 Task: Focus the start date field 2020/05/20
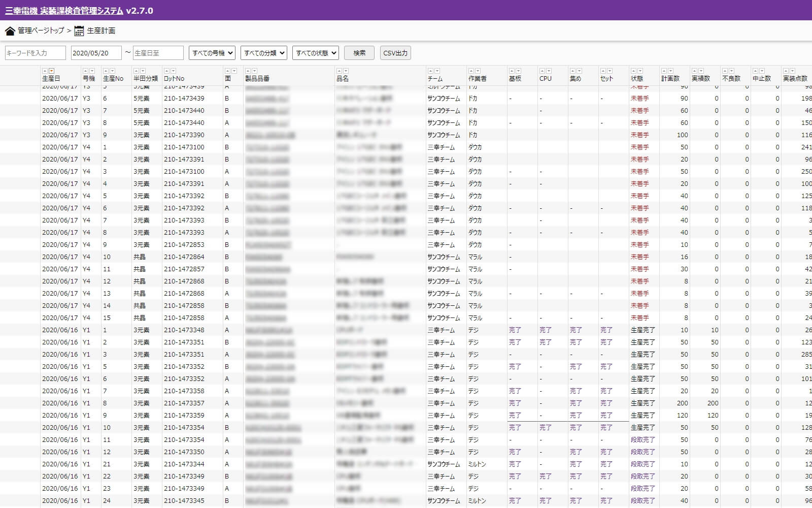96,53
